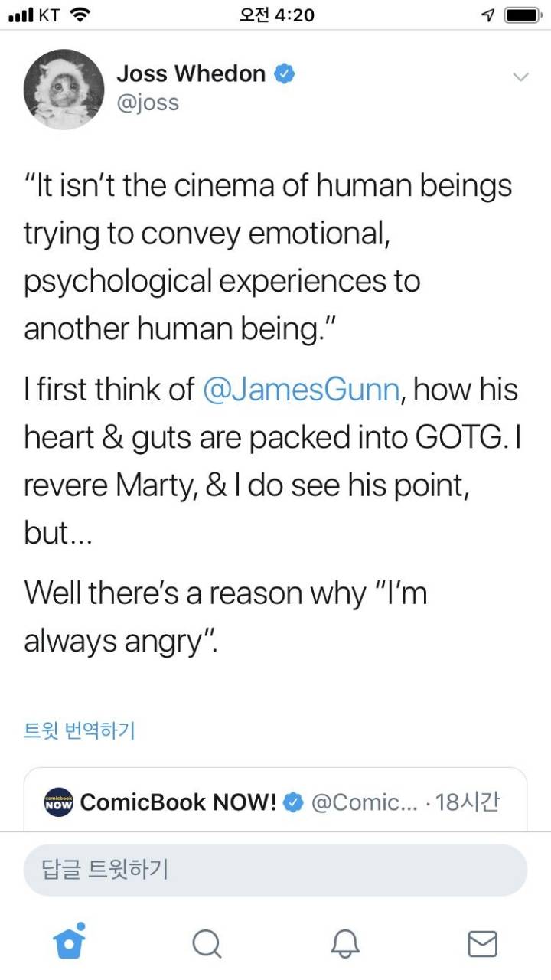Open the @JamesGunn mention link
This screenshot has height=980, width=551.
click(x=302, y=390)
